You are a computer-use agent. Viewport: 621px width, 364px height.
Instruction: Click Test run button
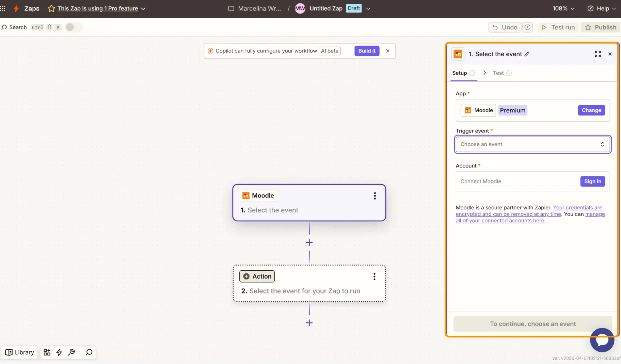click(558, 27)
